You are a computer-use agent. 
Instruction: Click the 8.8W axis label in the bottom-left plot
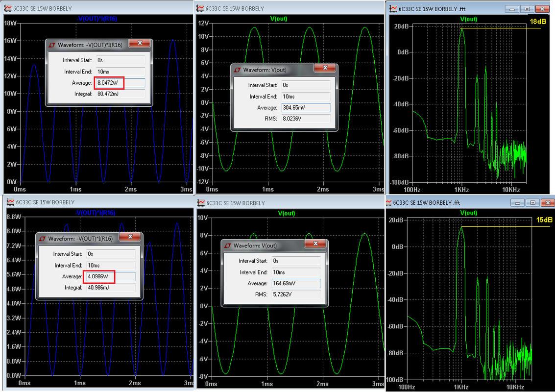pos(14,217)
